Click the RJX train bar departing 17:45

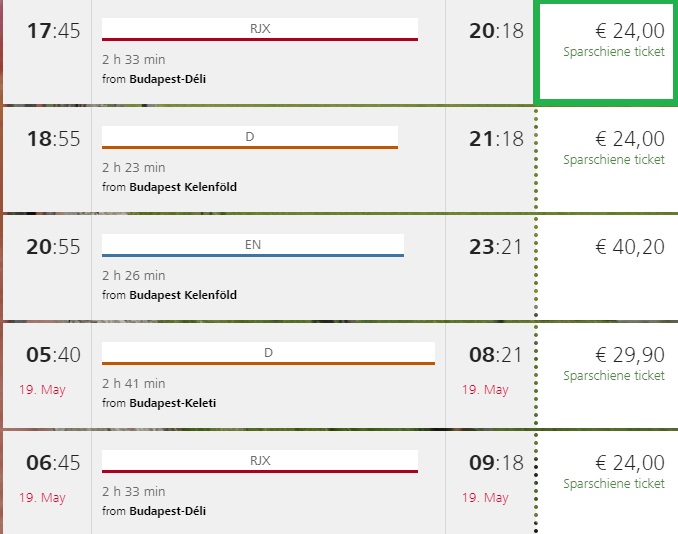tap(260, 29)
